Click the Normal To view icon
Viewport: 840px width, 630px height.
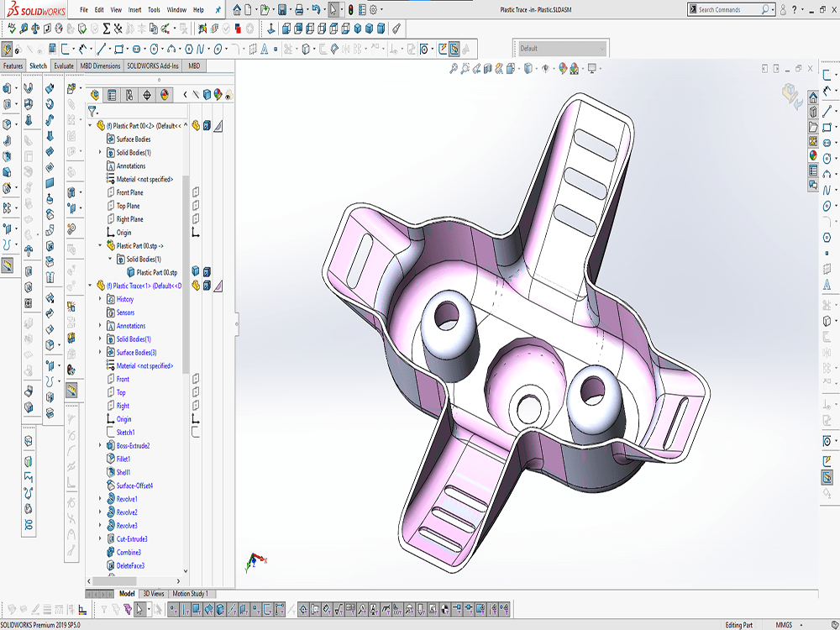pos(271,29)
